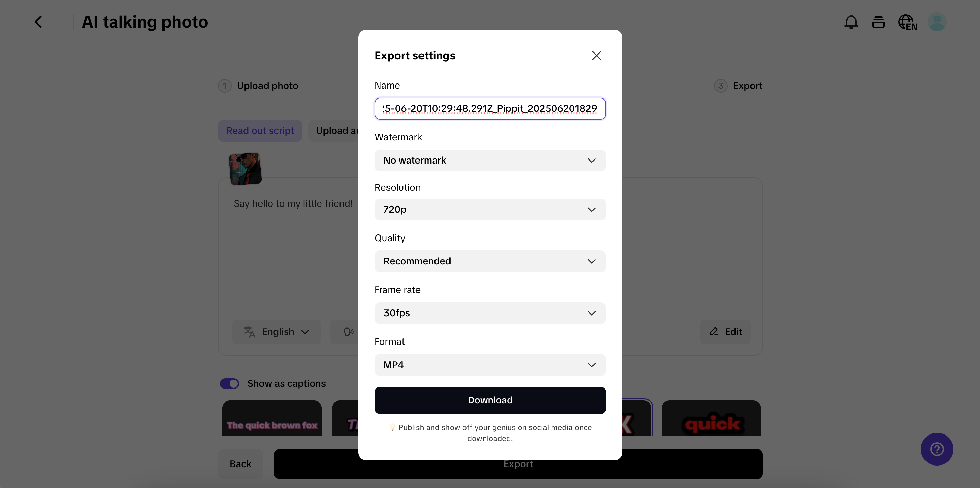Expand the Recommended quality dropdown
This screenshot has width=980, height=488.
(490, 261)
